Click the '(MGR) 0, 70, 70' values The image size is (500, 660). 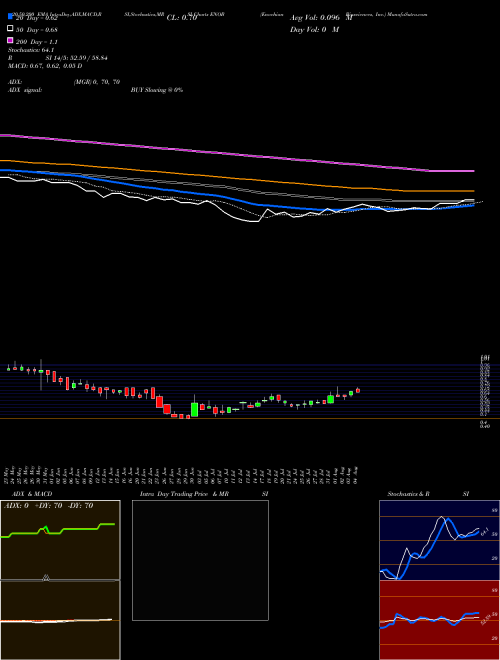pos(97,82)
